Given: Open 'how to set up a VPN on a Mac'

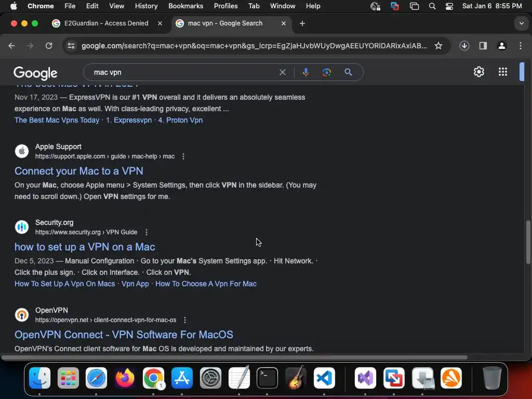Looking at the screenshot, I should [x=85, y=247].
